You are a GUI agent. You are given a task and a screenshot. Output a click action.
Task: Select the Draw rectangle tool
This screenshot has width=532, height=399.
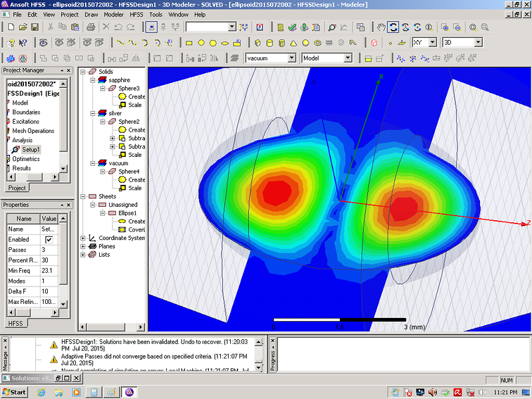190,43
